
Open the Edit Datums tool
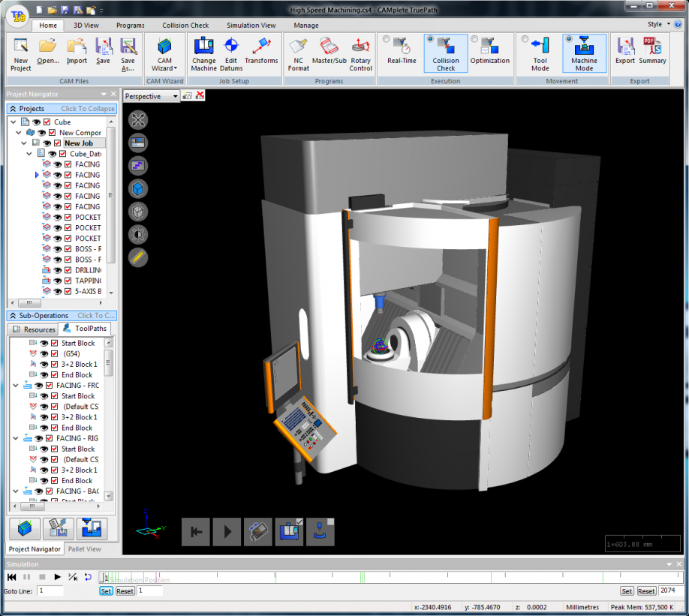231,55
